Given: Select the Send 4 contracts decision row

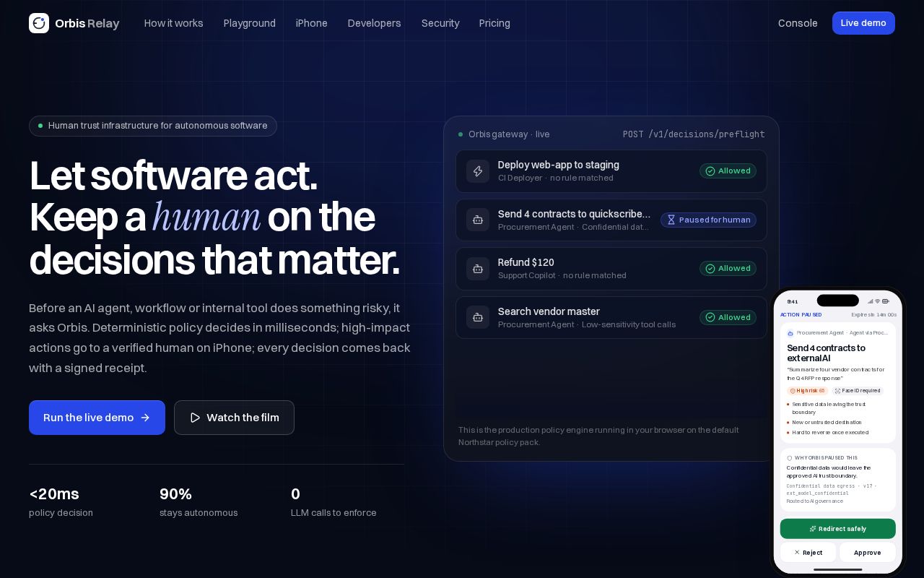Looking at the screenshot, I should click(611, 220).
